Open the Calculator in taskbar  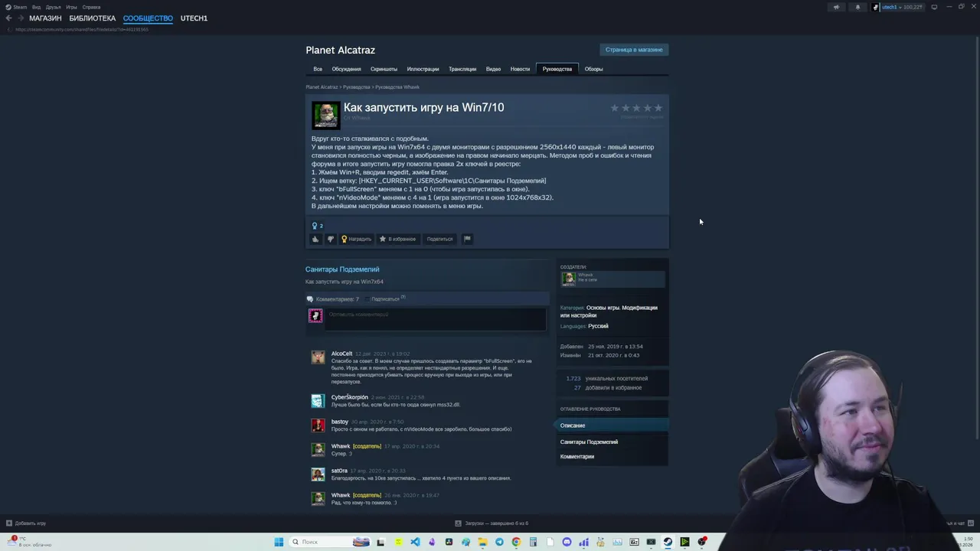tap(533, 542)
